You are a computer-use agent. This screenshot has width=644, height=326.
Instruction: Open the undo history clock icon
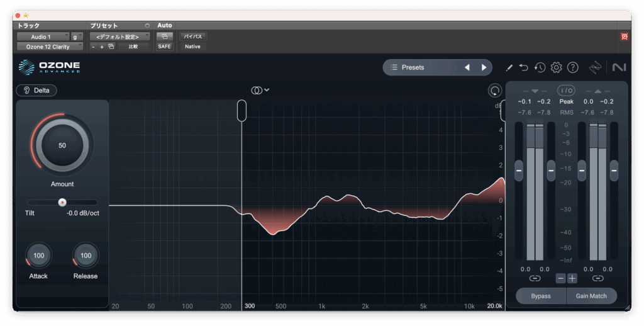coord(540,67)
